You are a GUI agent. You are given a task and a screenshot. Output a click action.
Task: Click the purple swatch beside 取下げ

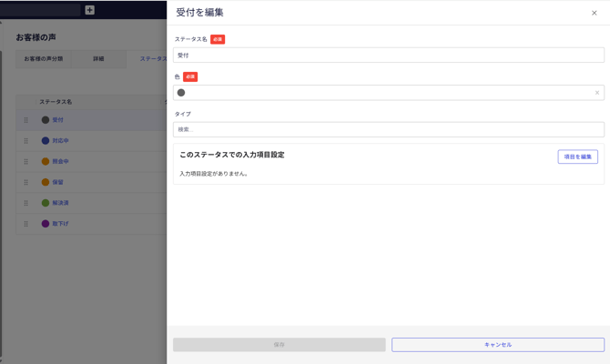(x=46, y=224)
